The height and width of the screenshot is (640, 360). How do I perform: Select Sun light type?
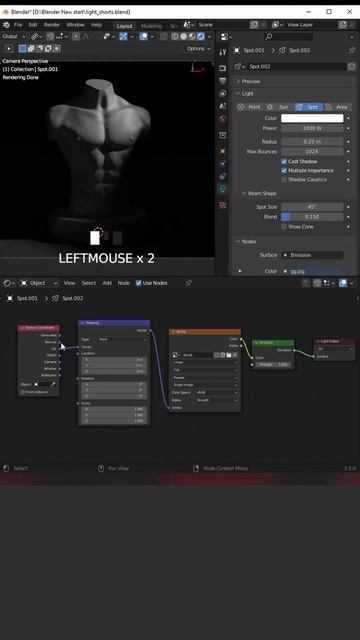click(279, 107)
